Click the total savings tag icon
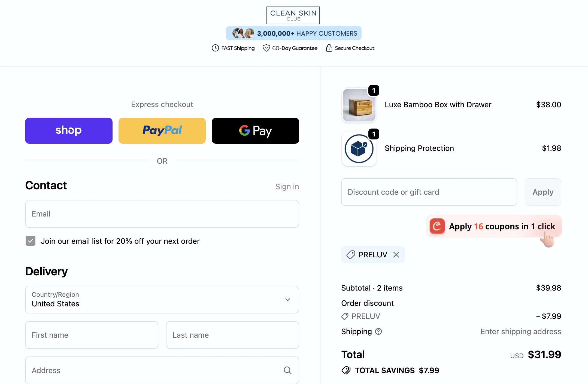 click(346, 370)
